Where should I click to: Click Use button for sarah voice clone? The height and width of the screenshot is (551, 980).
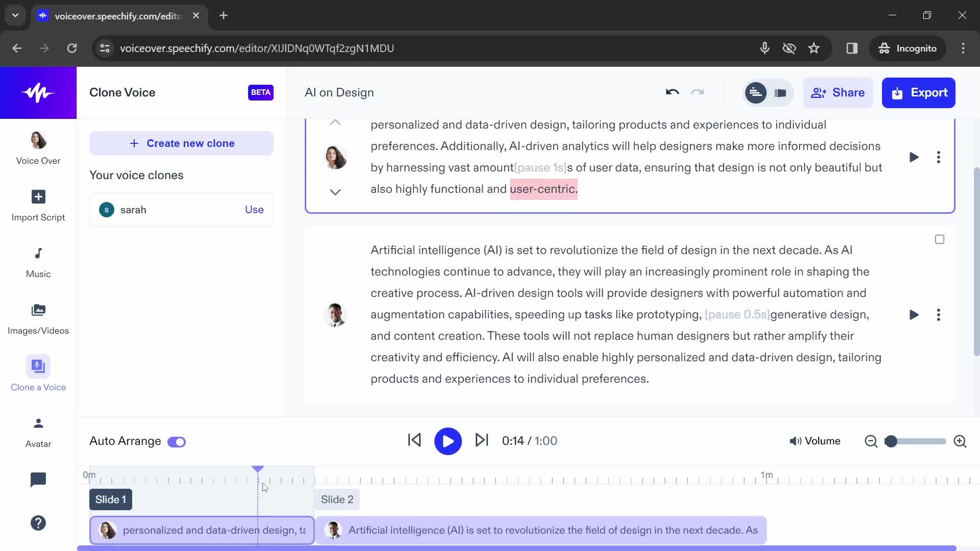(x=254, y=209)
